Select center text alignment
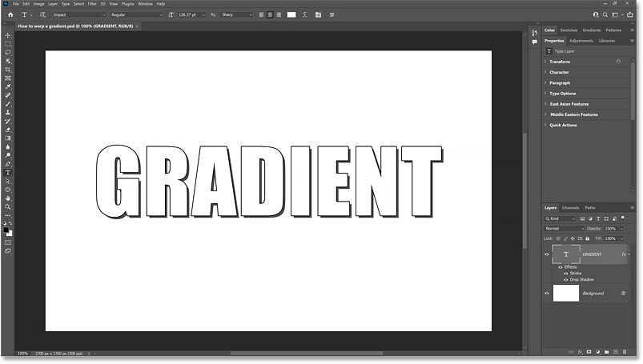The width and height of the screenshot is (643, 364). click(270, 14)
